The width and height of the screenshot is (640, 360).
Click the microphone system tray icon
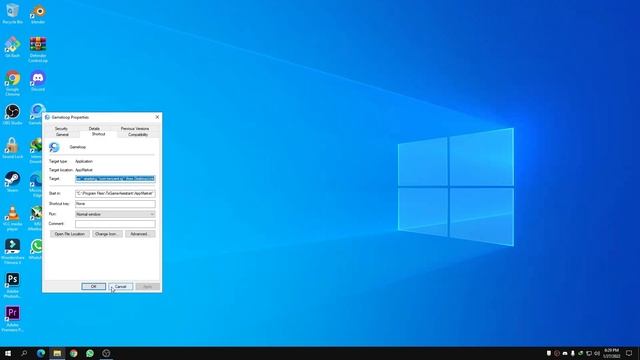coord(573,353)
